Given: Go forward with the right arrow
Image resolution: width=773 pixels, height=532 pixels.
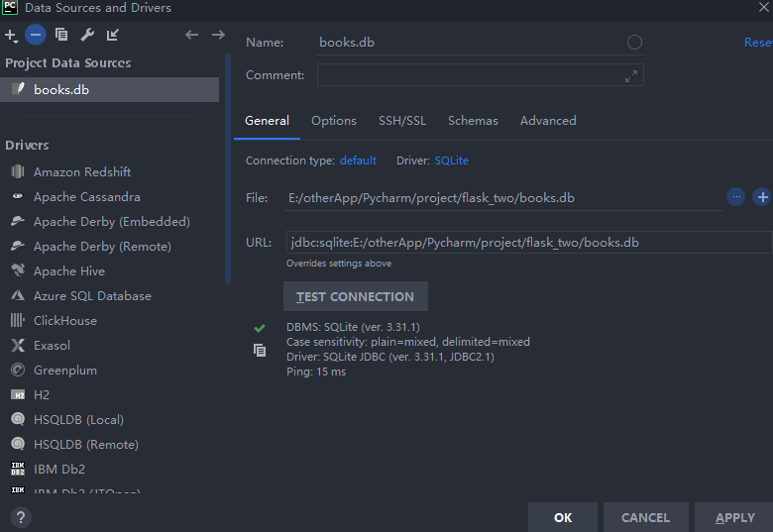Looking at the screenshot, I should pos(218,35).
